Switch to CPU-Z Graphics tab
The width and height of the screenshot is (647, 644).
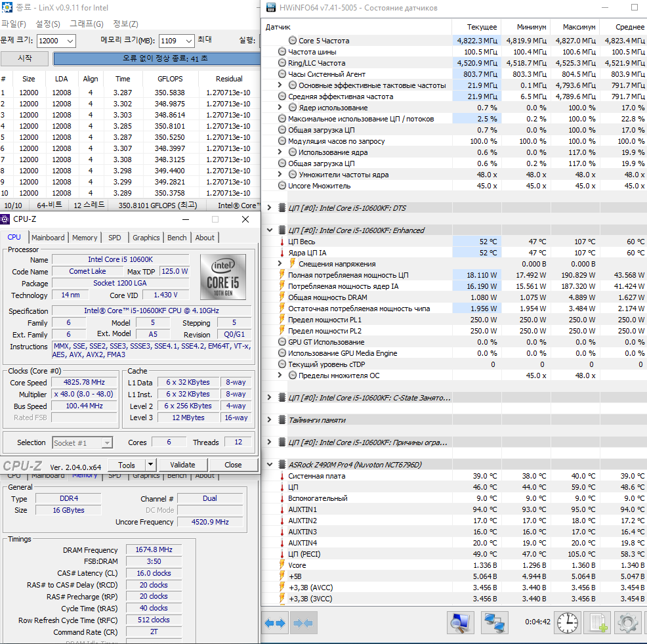(146, 238)
